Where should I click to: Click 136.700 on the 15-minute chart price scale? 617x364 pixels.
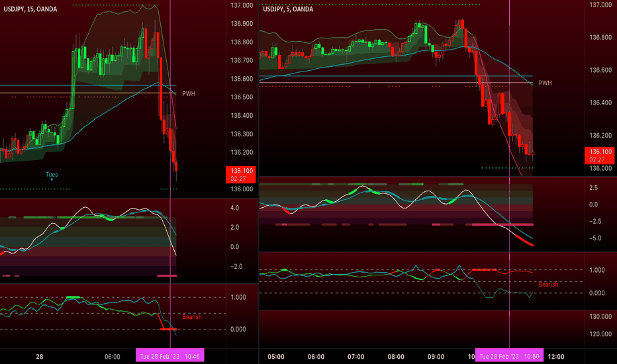click(242, 60)
